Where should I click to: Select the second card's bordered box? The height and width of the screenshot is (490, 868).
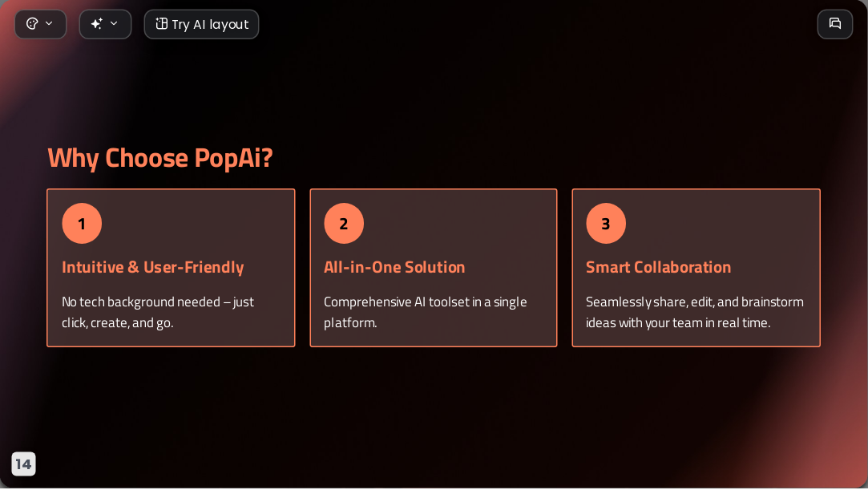[434, 268]
